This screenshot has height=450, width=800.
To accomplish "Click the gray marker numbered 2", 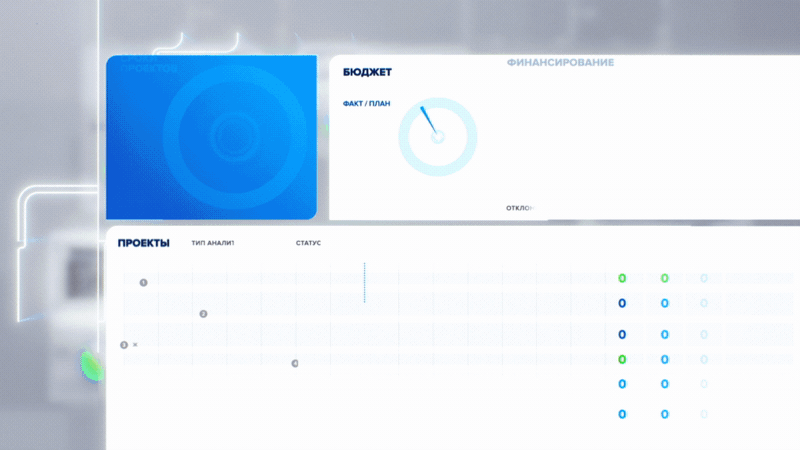I will coord(203,314).
